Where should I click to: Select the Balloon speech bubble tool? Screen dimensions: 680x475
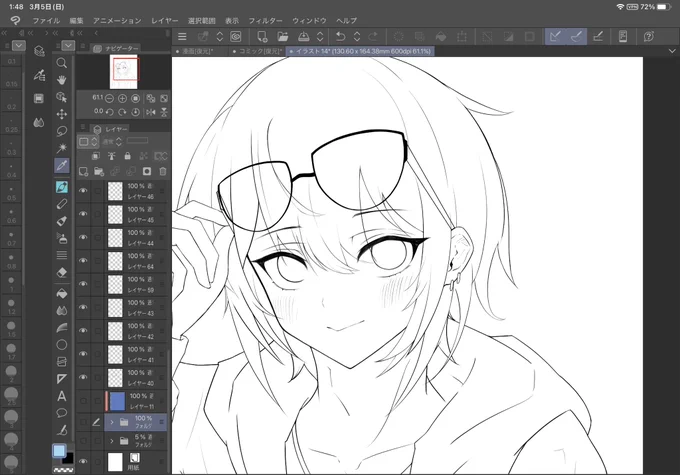[62, 413]
